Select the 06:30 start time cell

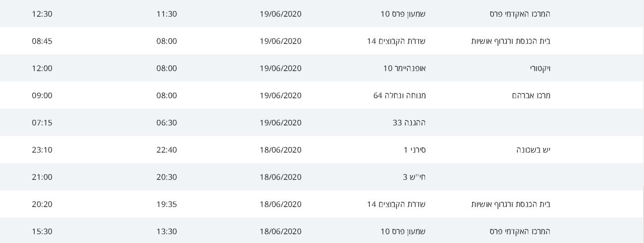(166, 123)
